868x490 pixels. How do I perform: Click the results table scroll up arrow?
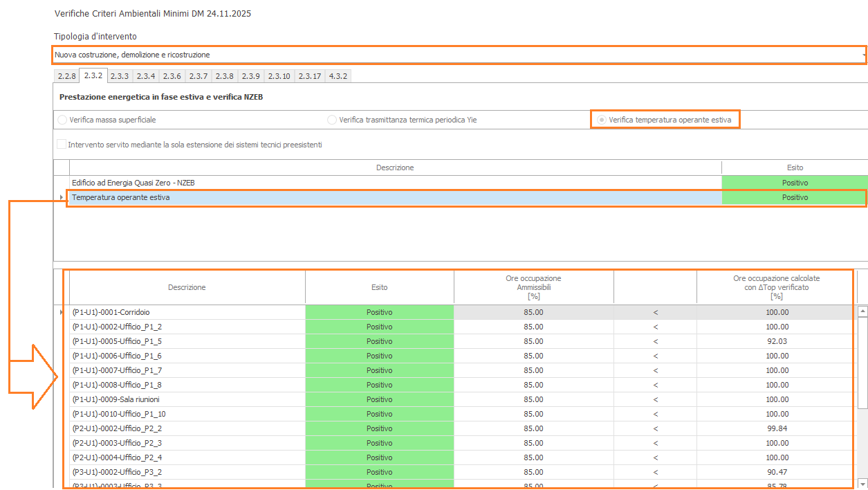[862, 312]
